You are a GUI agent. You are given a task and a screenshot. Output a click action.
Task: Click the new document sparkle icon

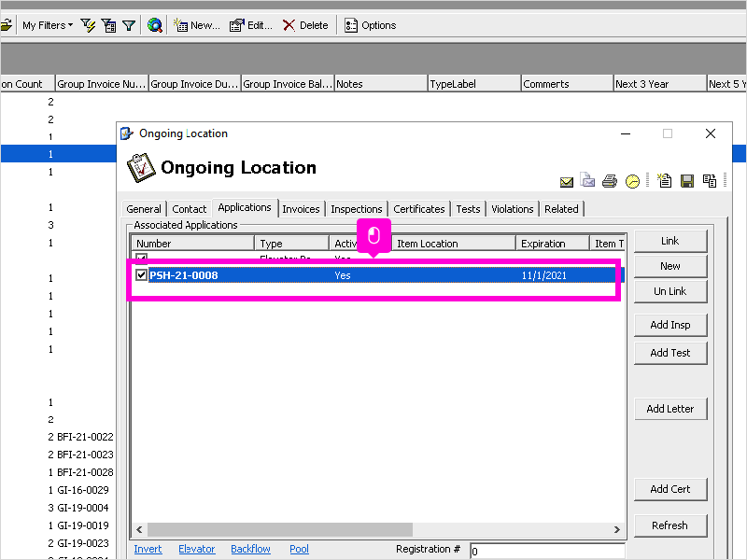665,180
